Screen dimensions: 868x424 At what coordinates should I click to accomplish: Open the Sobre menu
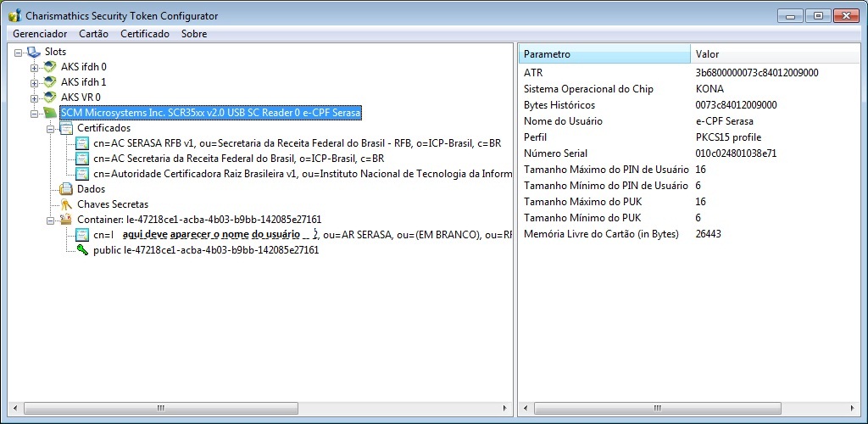coord(194,34)
